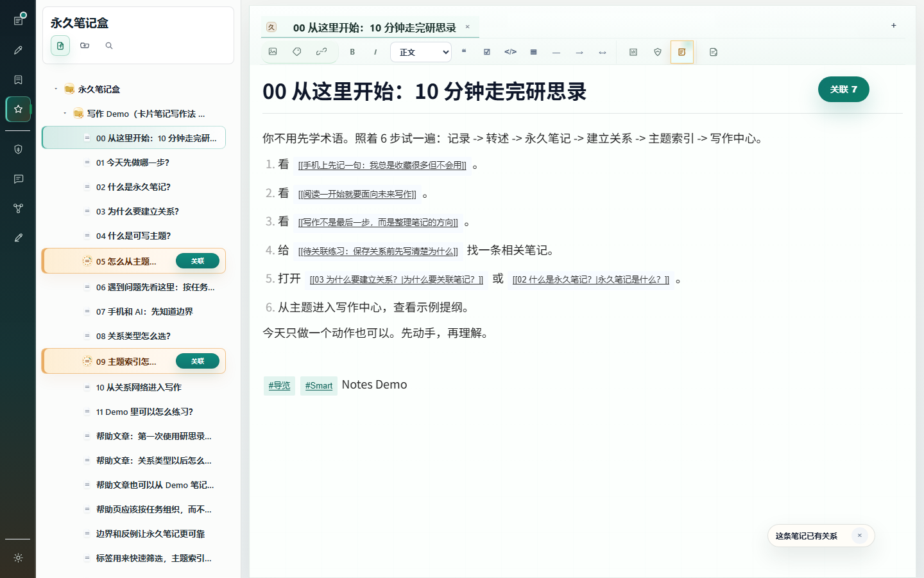Click the note title heading to edit

coord(425,91)
